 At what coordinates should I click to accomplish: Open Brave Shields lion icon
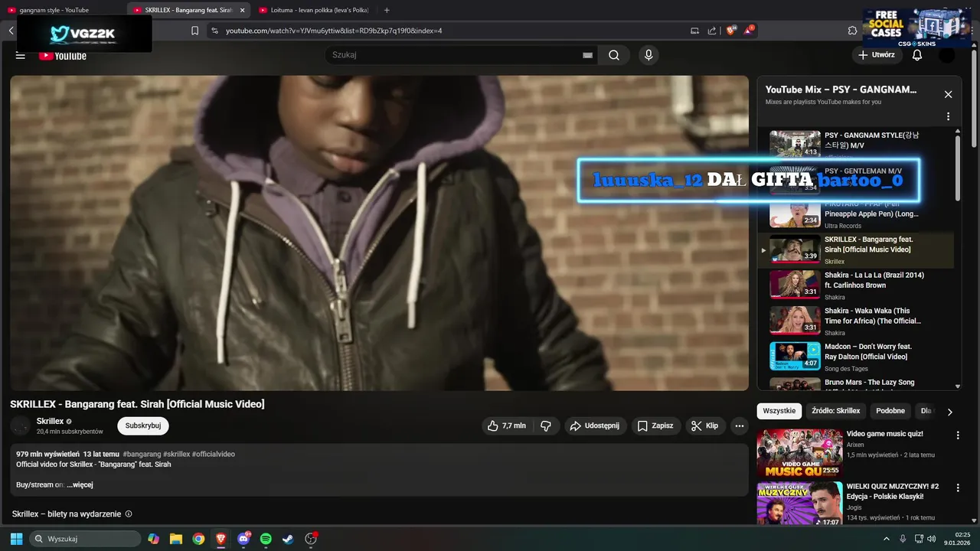[x=730, y=31]
